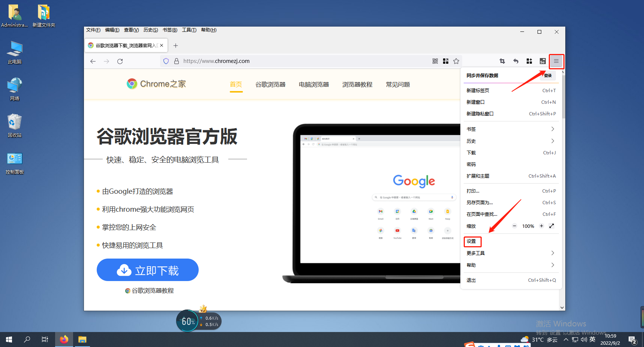Bookmark this page with star icon
This screenshot has height=347, width=644.
click(x=456, y=61)
